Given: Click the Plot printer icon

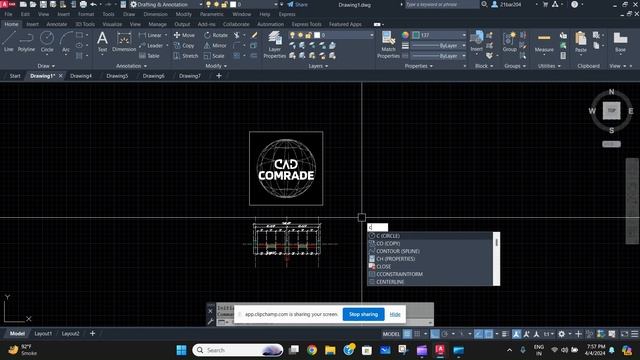Looking at the screenshot, I should [83, 4].
